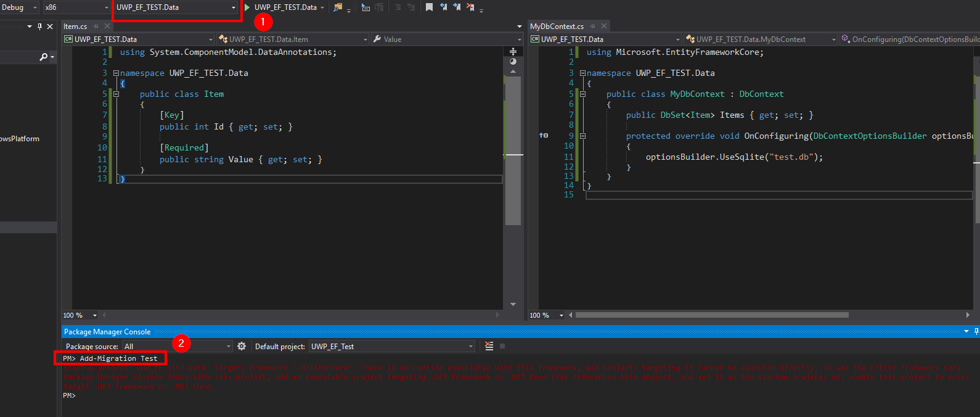The height and width of the screenshot is (417, 980).
Task: Click the [Key] attribute text
Action: click(171, 115)
